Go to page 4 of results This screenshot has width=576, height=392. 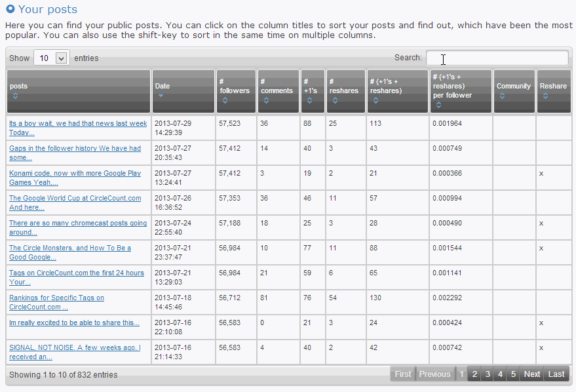[x=500, y=374]
